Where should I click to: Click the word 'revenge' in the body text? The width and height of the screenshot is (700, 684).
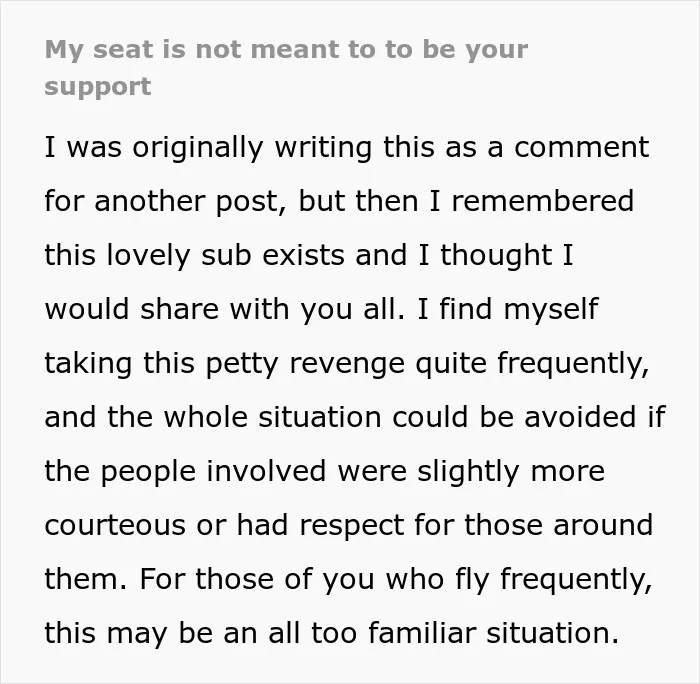click(x=347, y=364)
